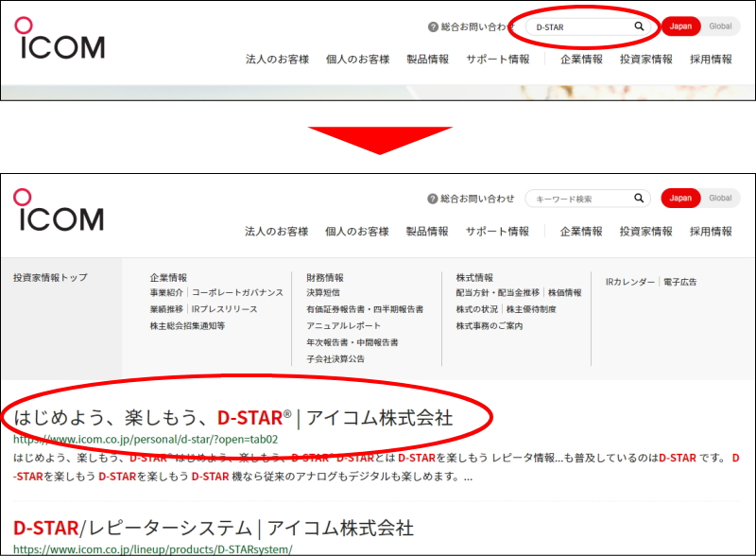
Task: Open 個人のお客様 menu on the D-STAR-typed page
Action: coord(358,60)
